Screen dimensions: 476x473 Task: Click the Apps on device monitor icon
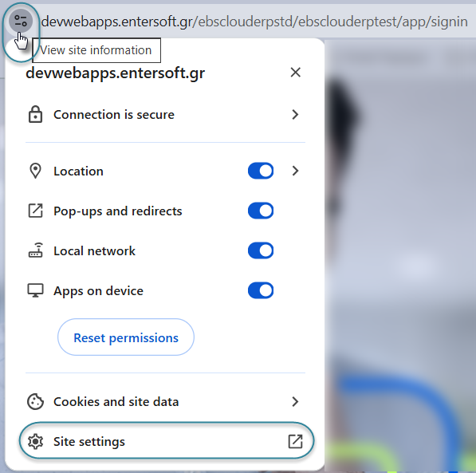pyautogui.click(x=36, y=290)
